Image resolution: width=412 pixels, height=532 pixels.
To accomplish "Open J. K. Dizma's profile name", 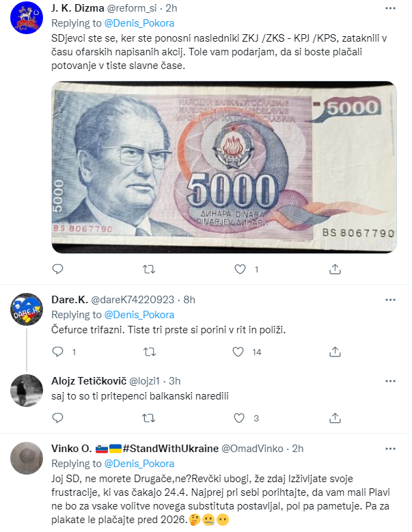I will (78, 8).
